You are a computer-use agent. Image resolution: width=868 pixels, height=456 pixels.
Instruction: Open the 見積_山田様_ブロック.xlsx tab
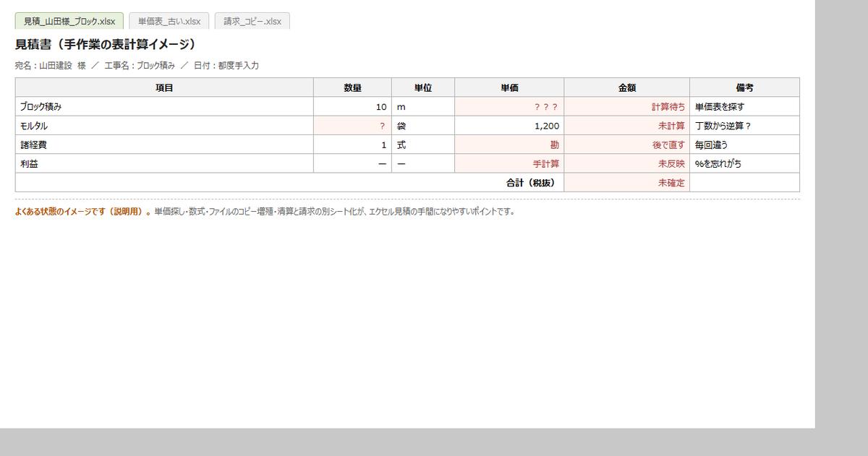[x=69, y=21]
